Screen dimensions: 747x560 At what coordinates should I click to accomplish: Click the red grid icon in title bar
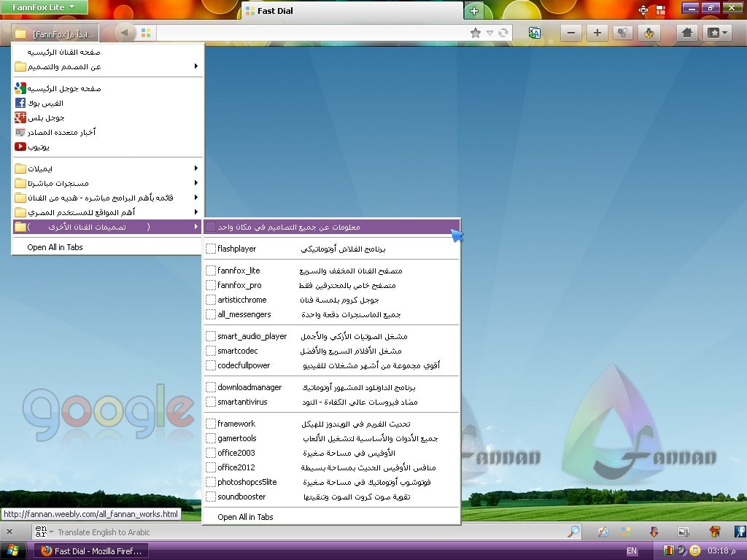coord(660,10)
